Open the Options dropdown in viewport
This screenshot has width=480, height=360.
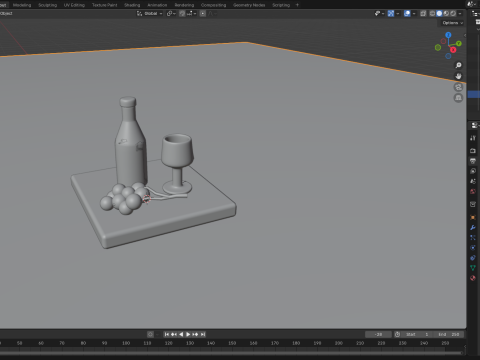[452, 23]
